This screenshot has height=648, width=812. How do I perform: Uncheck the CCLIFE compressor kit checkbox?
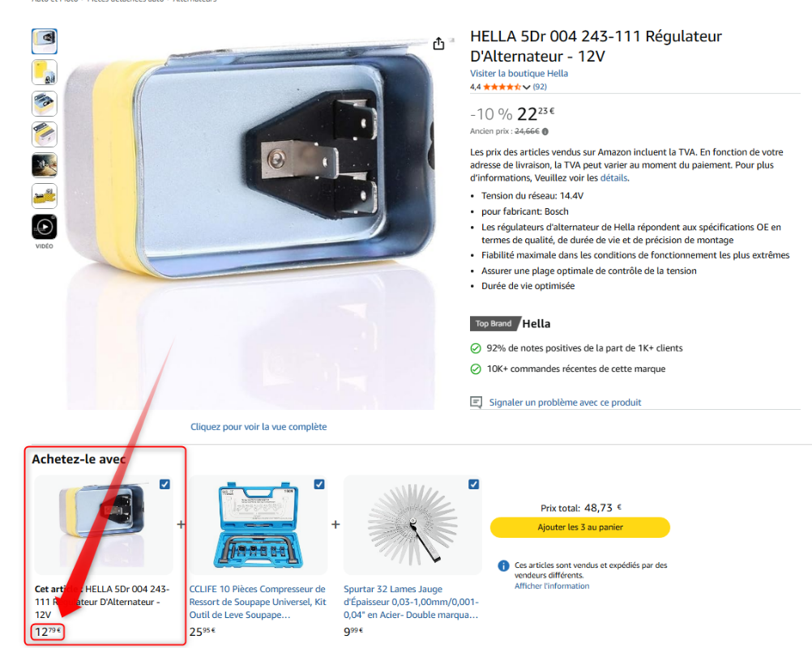[x=319, y=484]
